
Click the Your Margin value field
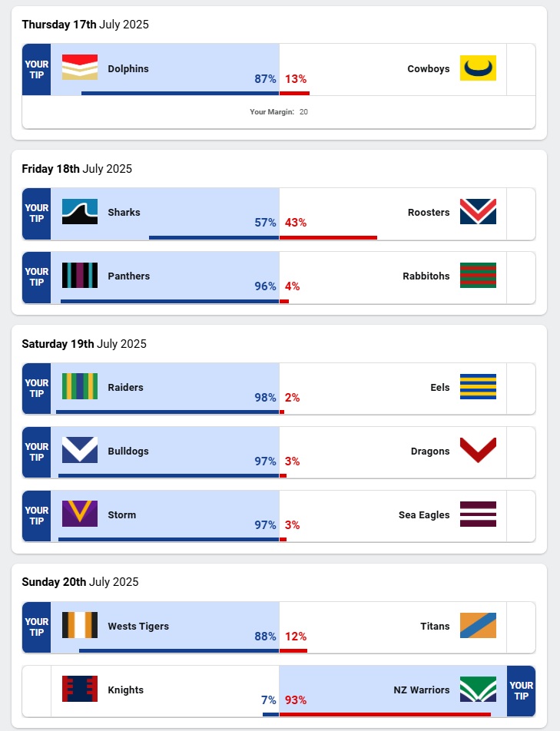tap(303, 112)
